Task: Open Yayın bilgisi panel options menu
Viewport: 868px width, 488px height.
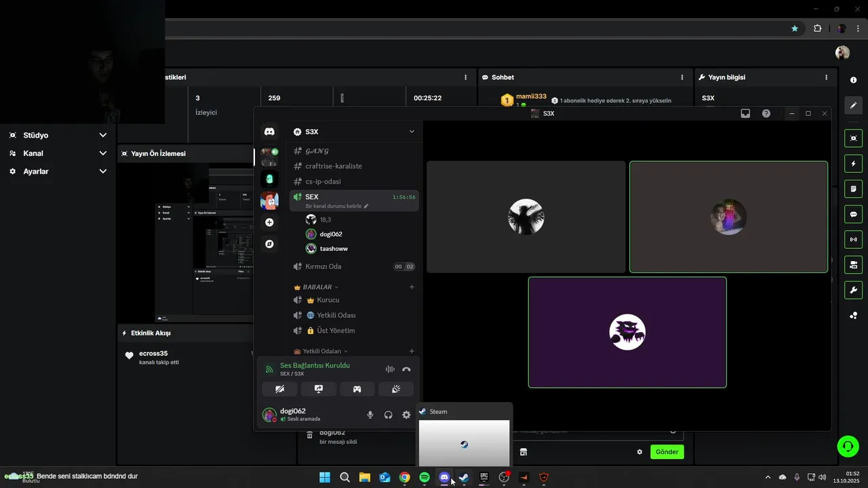Action: coord(827,77)
